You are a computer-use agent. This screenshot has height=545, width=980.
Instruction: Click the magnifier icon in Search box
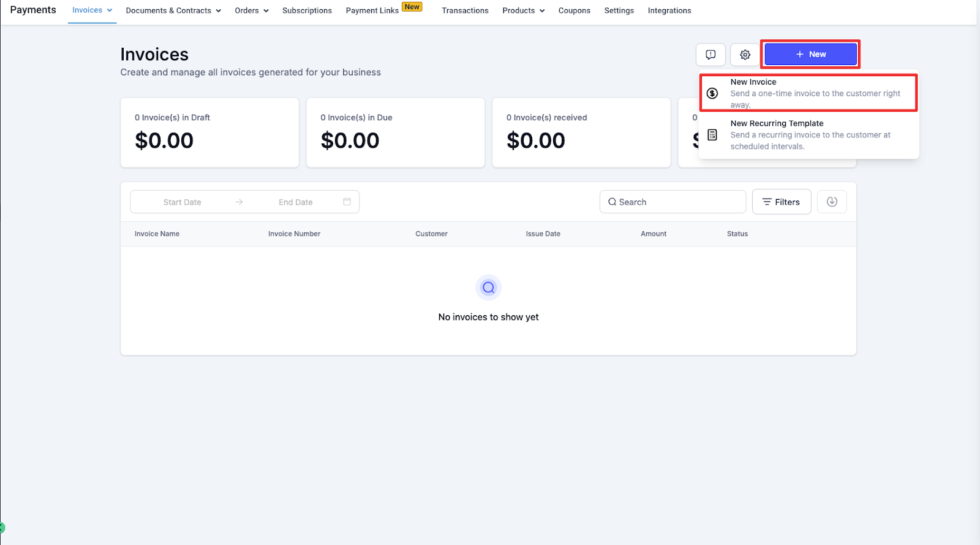coord(612,202)
